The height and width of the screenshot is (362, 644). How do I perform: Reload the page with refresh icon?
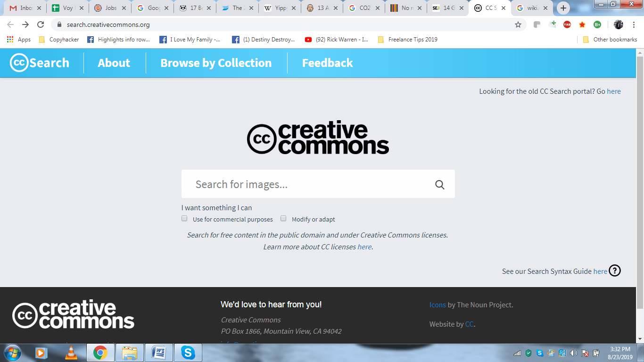(41, 25)
